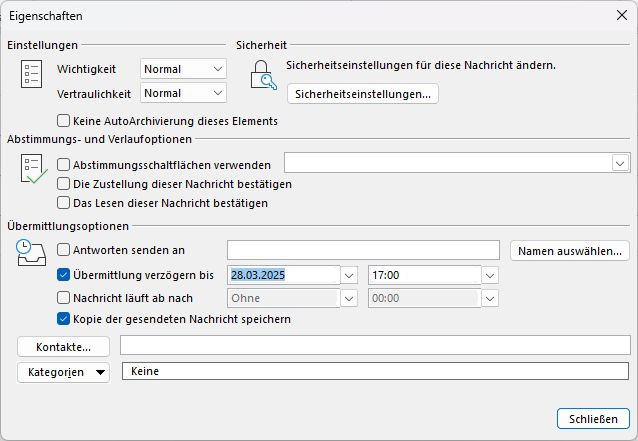Click the text field next to Kontakte

tap(375, 346)
